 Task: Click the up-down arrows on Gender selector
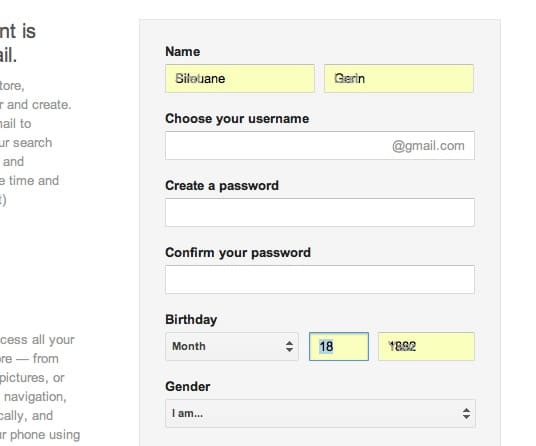coord(466,413)
